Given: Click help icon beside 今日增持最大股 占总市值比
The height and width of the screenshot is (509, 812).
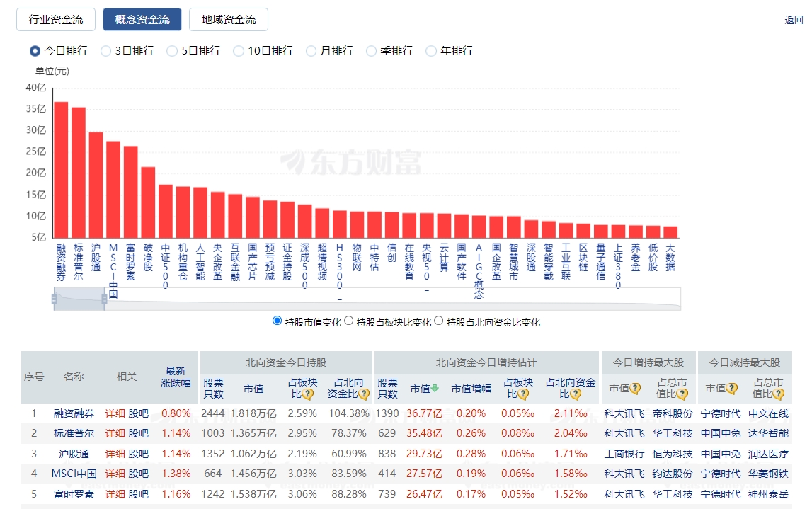Looking at the screenshot, I should click(682, 394).
